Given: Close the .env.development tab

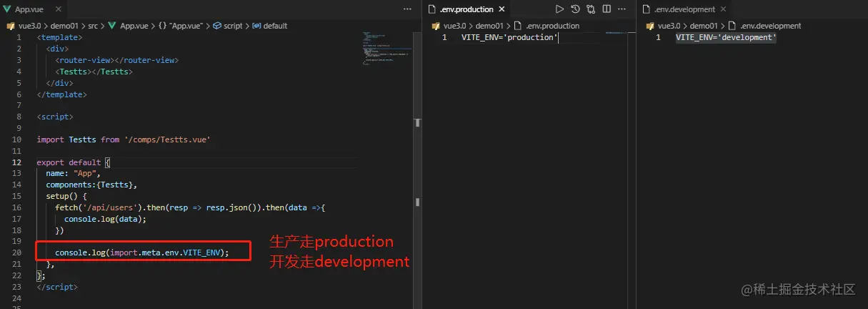Looking at the screenshot, I should (x=724, y=9).
